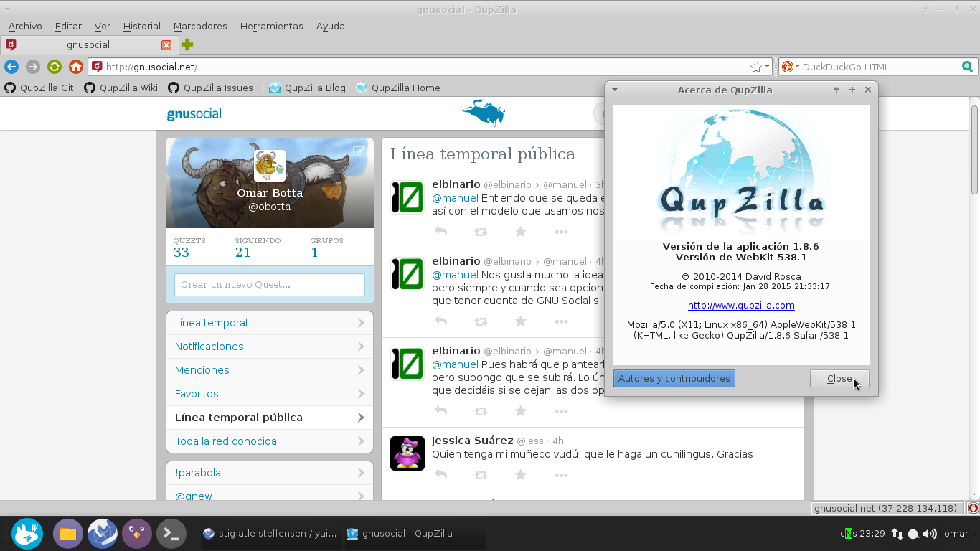
Task: Edit profile using the cover pencil icon
Action: click(x=358, y=151)
